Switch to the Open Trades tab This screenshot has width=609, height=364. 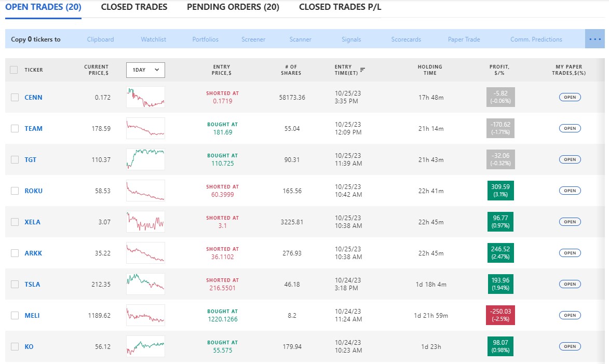tap(43, 7)
